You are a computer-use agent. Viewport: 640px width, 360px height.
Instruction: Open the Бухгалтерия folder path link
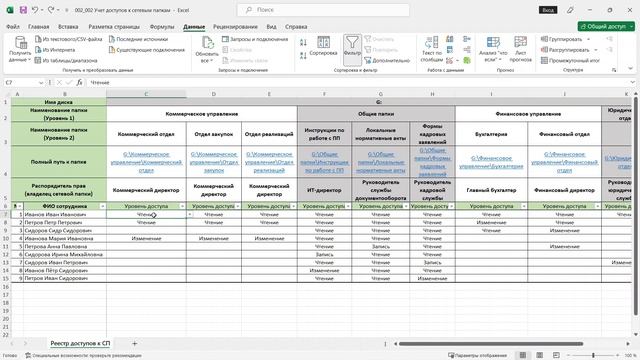pyautogui.click(x=491, y=162)
